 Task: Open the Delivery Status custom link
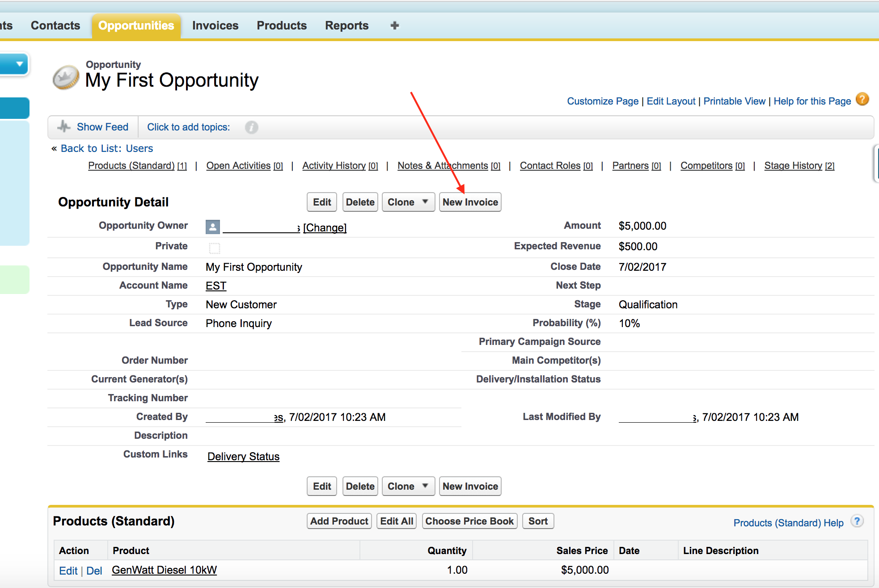pos(243,456)
